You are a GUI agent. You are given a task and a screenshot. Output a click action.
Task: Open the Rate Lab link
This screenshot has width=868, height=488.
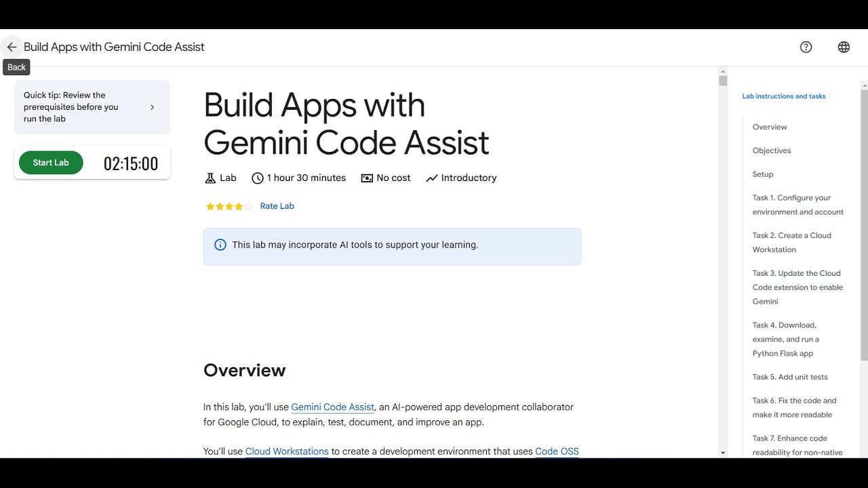(277, 206)
